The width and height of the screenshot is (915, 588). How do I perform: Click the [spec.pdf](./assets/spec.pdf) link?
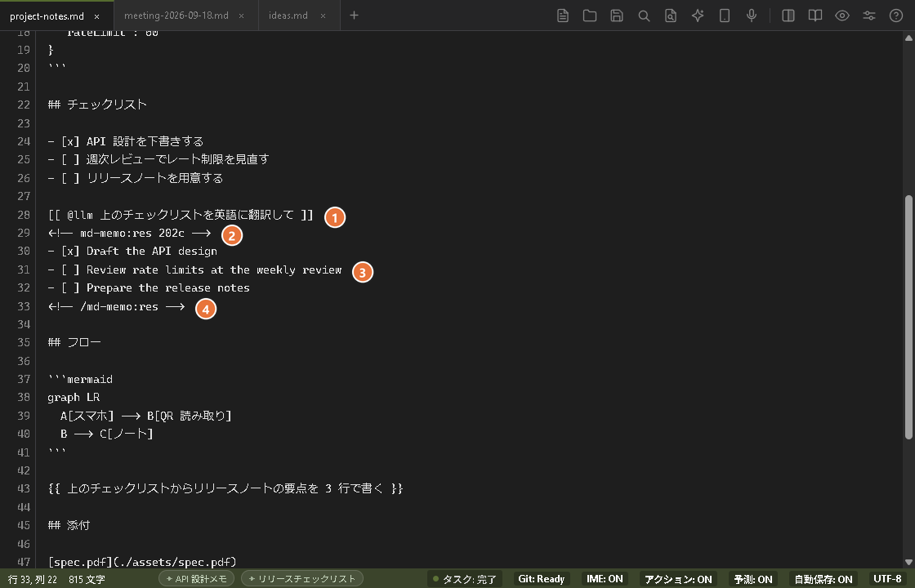click(x=142, y=562)
